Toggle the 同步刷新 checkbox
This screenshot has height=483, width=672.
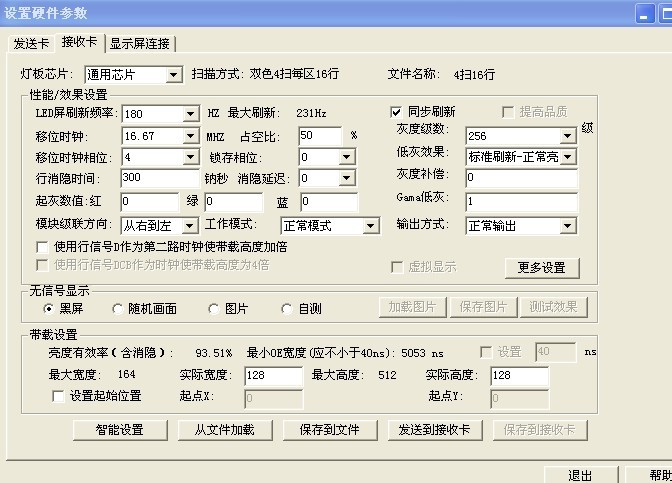click(396, 112)
